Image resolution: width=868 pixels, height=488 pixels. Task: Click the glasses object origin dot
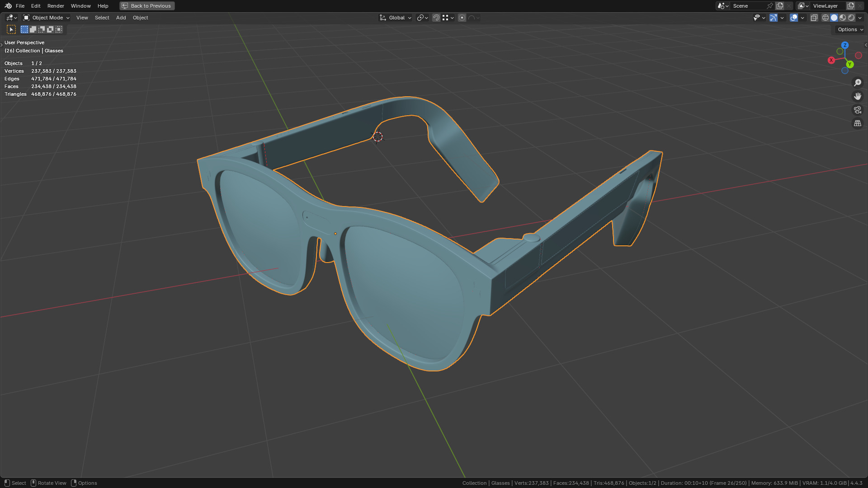[335, 234]
